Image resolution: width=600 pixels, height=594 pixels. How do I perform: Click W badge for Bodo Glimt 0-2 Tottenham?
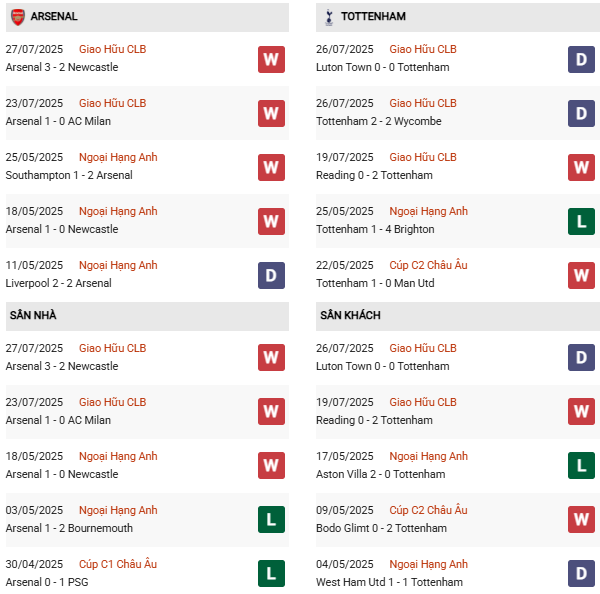pyautogui.click(x=581, y=520)
